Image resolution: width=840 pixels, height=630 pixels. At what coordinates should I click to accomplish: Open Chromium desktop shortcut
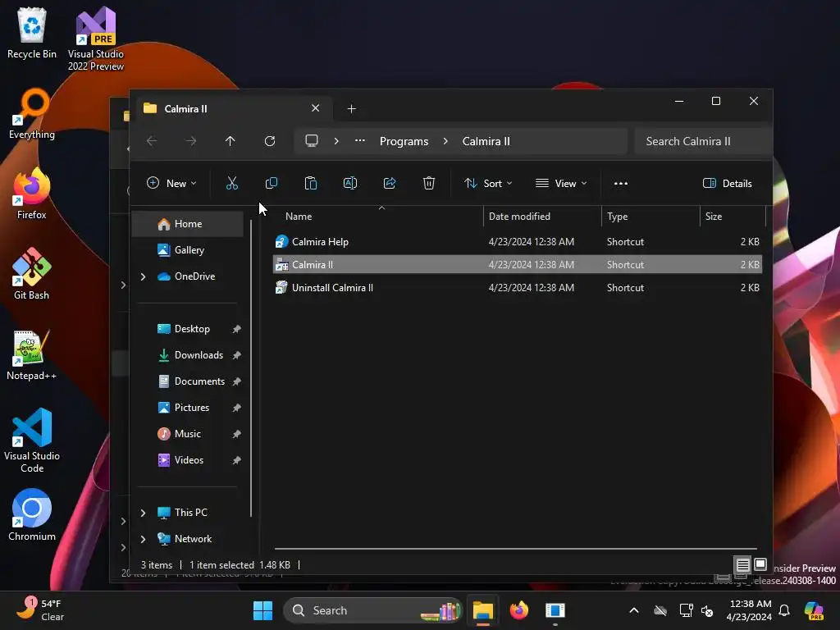click(x=32, y=515)
